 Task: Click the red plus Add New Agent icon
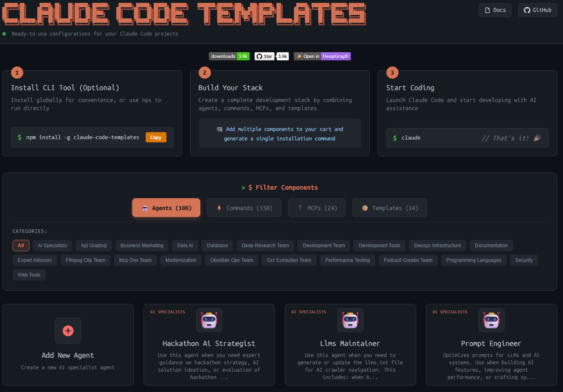pos(68,331)
